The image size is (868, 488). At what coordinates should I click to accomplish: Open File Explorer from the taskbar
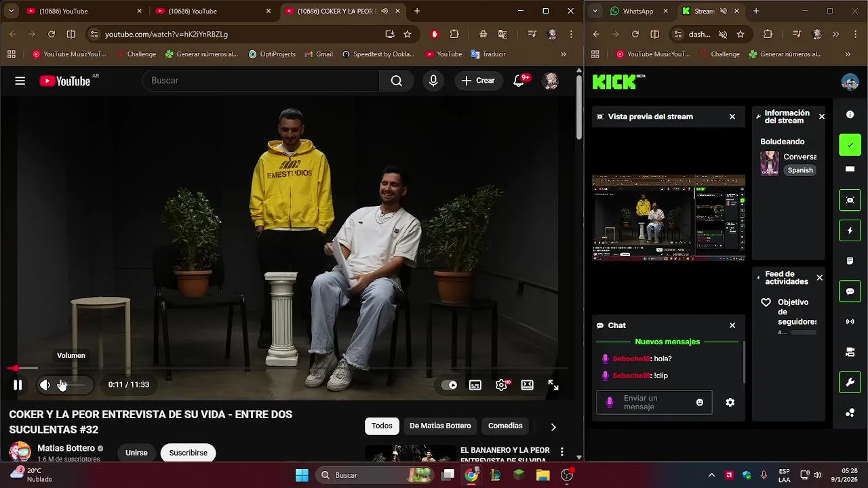pos(542,475)
